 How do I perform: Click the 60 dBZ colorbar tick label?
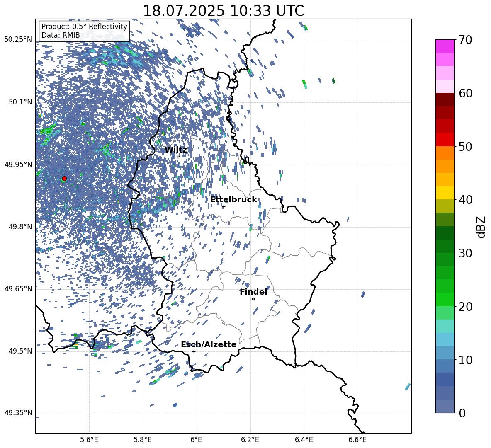pos(465,93)
